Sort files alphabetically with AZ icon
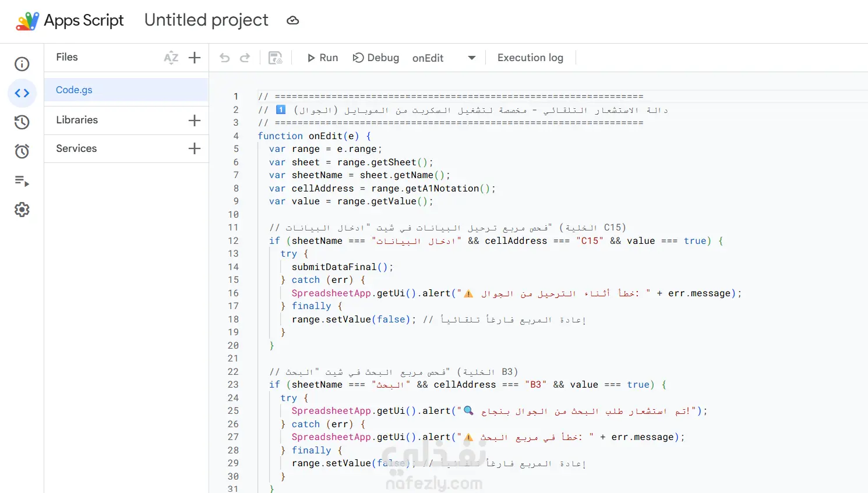This screenshot has height=493, width=868. tap(171, 58)
